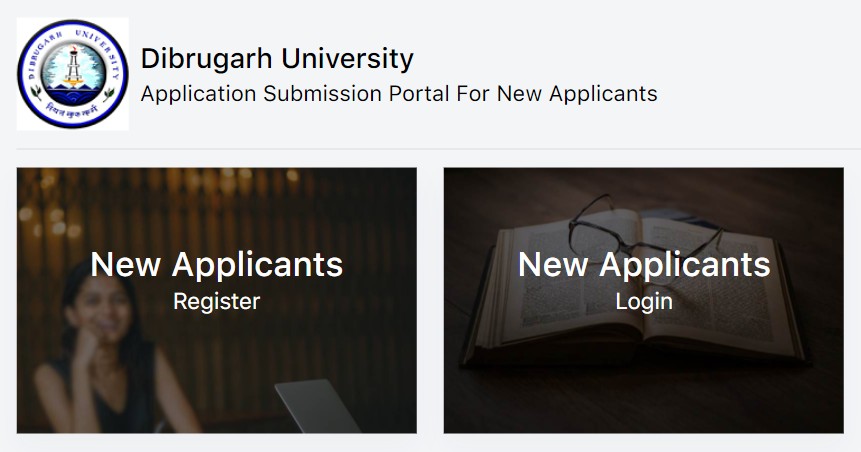Click New Applicants heading above Login
The width and height of the screenshot is (861, 452).
point(644,264)
